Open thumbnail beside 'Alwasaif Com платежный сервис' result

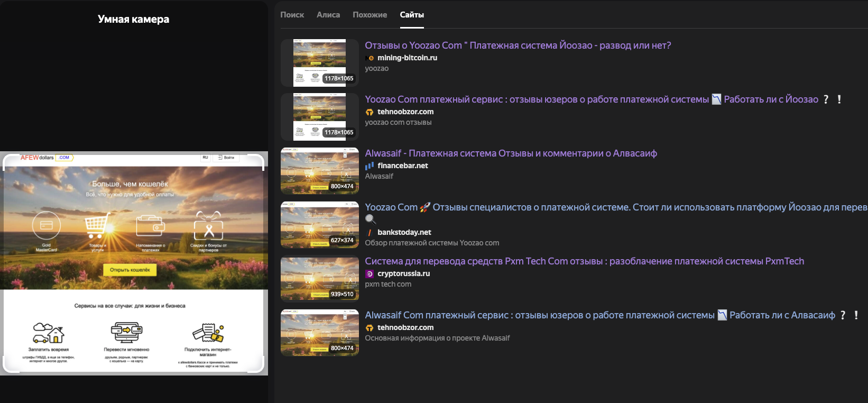(x=320, y=333)
